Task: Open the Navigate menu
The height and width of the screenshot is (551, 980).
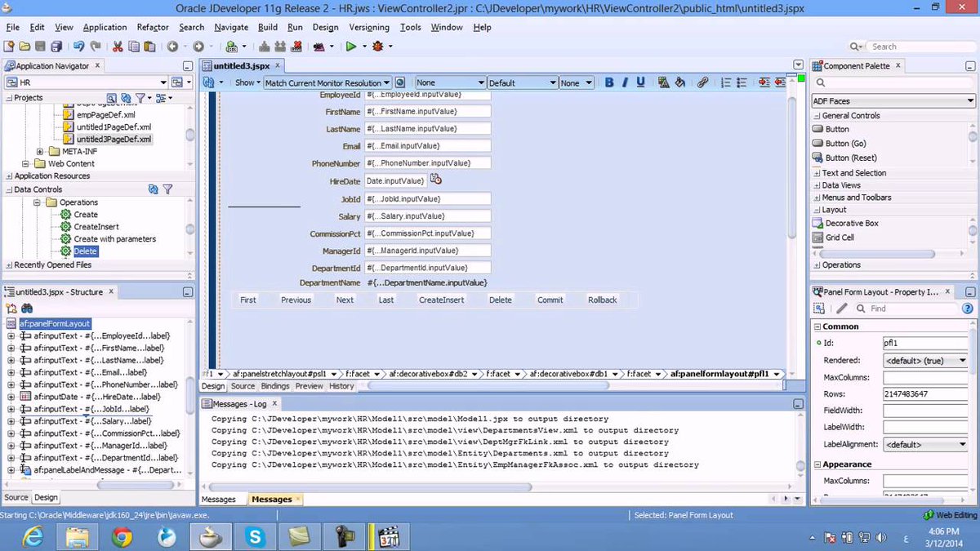Action: pyautogui.click(x=231, y=27)
